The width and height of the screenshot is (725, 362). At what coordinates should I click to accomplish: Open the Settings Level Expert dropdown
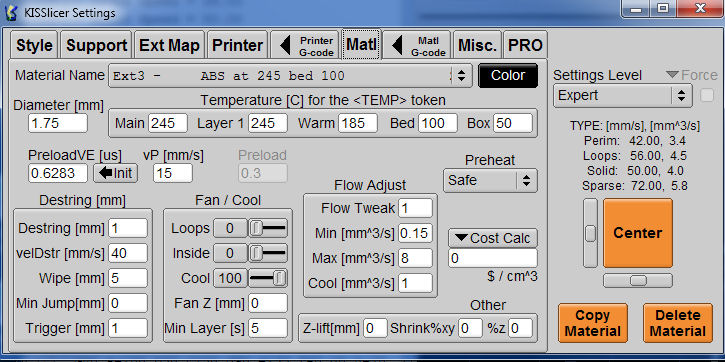tap(622, 95)
